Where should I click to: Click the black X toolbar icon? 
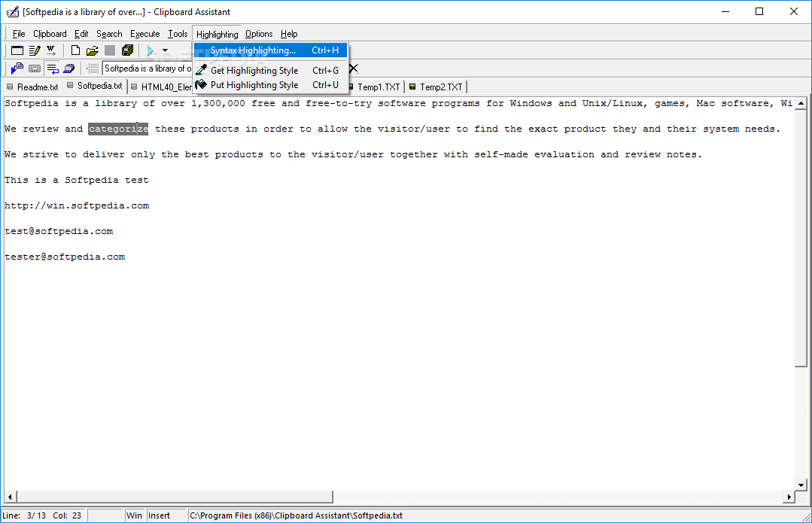[354, 68]
